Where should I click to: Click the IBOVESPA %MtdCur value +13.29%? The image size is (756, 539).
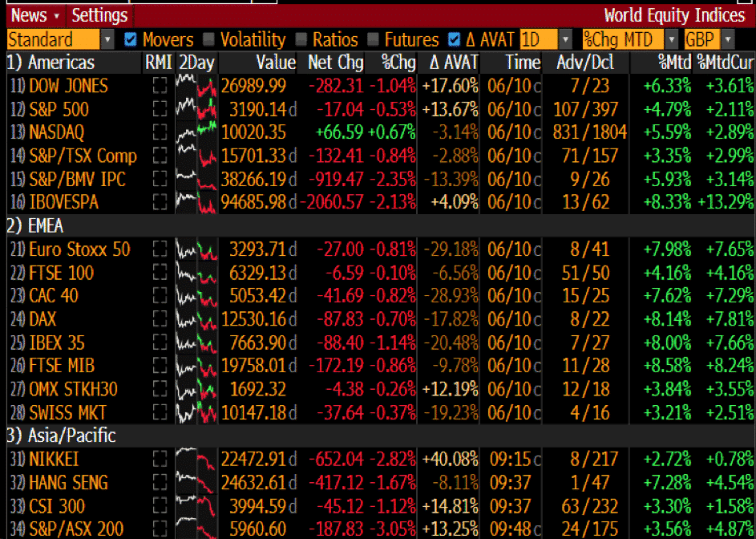coord(726,202)
